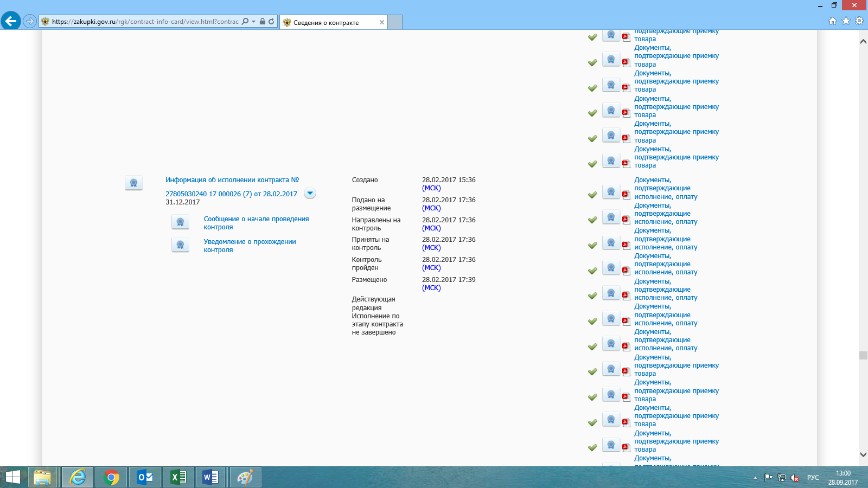
Task: Click the scroll-up arrow of the page scrollbar
Action: click(863, 41)
